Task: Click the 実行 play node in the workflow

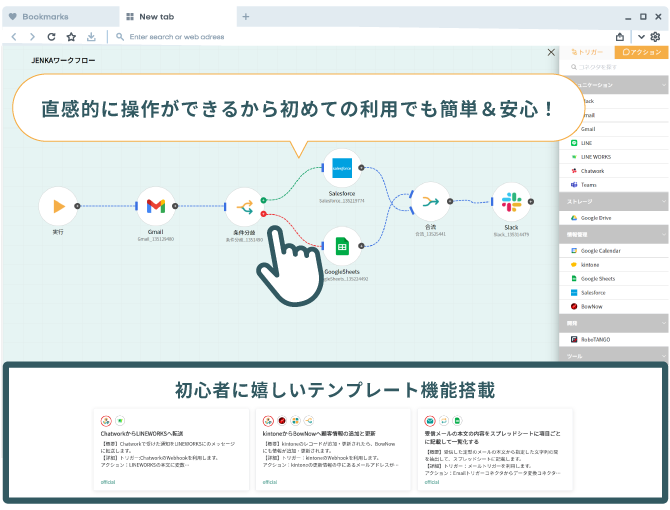Action: 58,206
